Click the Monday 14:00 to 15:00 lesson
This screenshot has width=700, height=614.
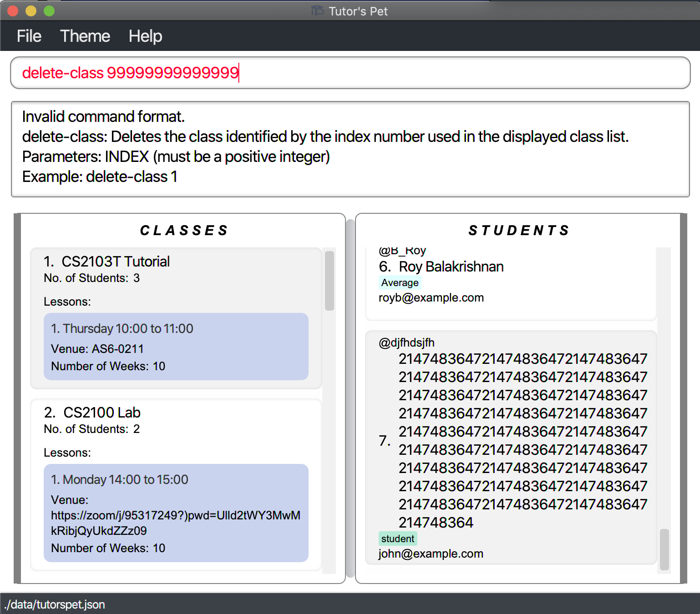[176, 513]
